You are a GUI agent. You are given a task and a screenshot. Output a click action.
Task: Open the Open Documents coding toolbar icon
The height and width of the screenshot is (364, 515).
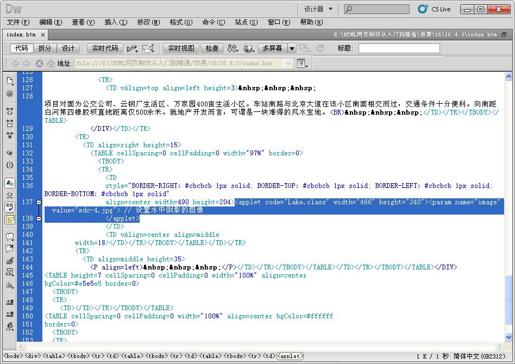coord(10,81)
